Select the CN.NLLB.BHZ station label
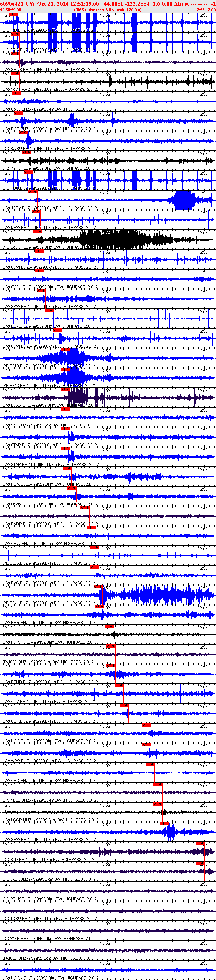 click(16, 801)
